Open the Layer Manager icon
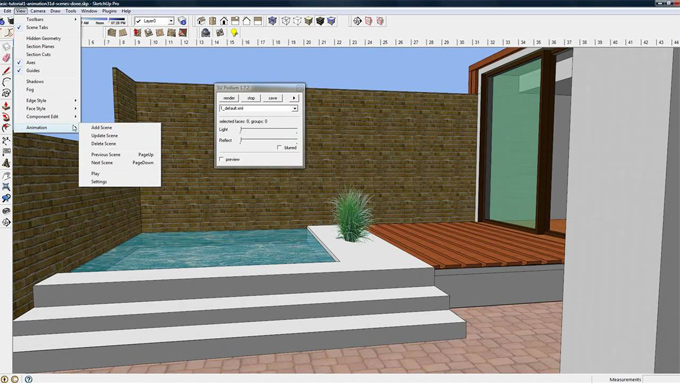The height and width of the screenshot is (383, 680). pos(182,21)
